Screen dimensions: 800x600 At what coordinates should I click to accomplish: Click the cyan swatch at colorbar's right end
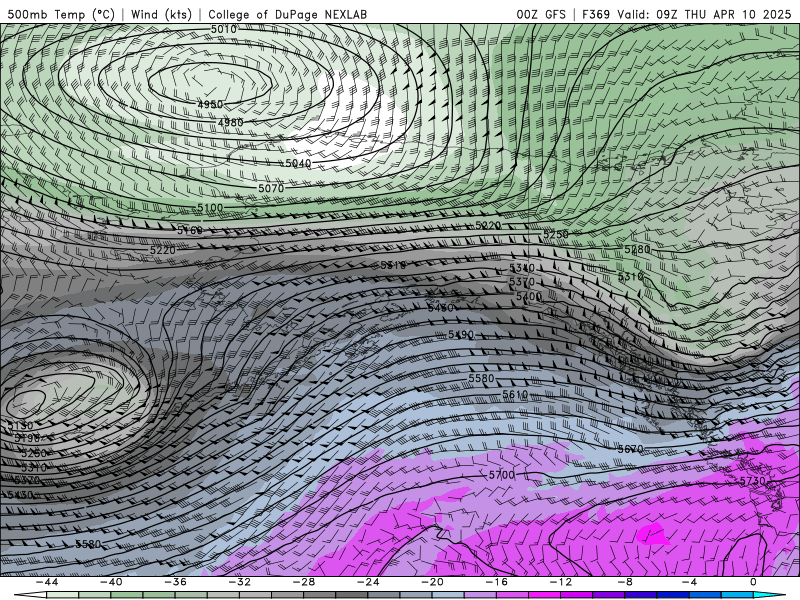click(x=769, y=595)
